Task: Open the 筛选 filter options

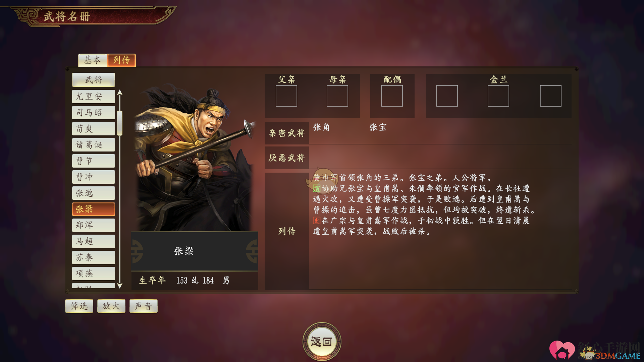Action: pyautogui.click(x=79, y=306)
